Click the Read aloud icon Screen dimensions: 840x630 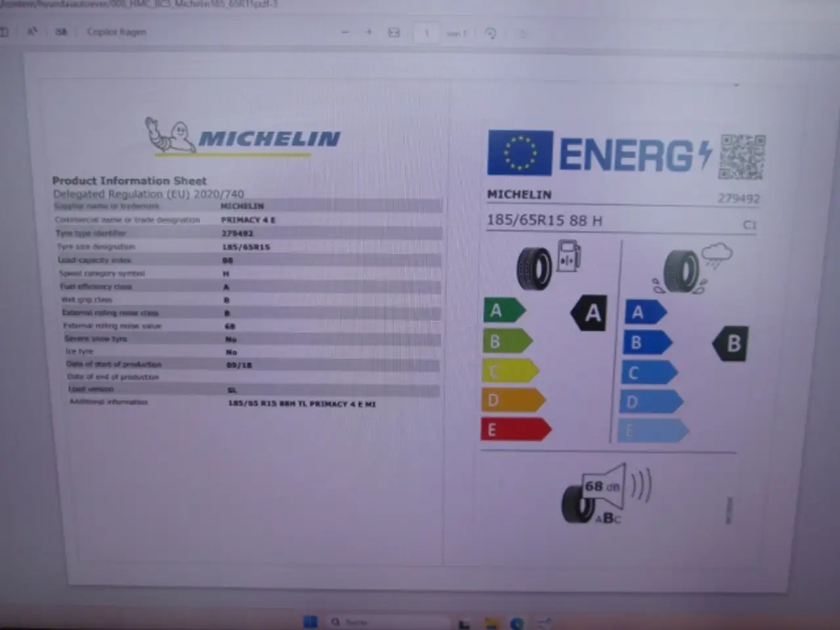pos(31,31)
